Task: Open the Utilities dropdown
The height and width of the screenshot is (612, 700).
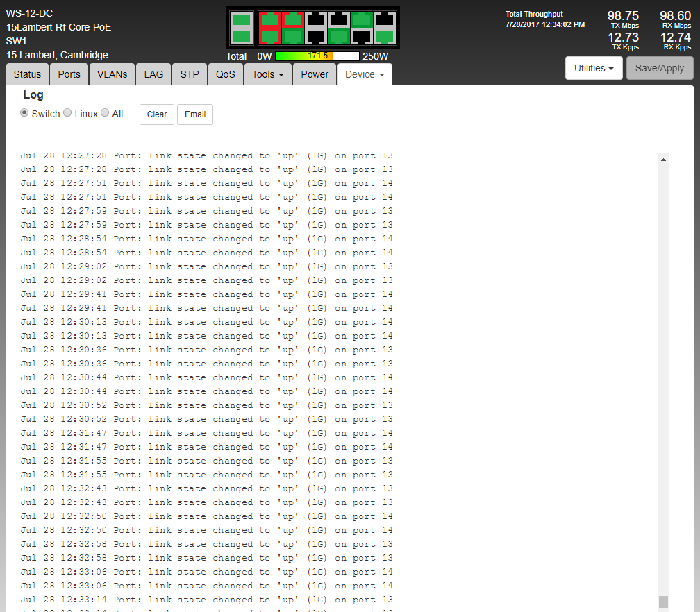Action: point(594,68)
